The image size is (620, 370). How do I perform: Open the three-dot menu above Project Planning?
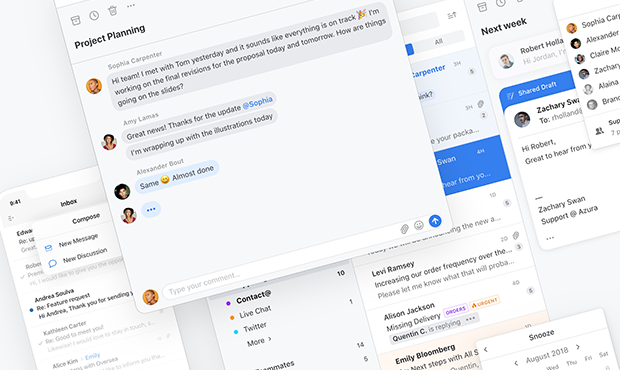(x=131, y=6)
